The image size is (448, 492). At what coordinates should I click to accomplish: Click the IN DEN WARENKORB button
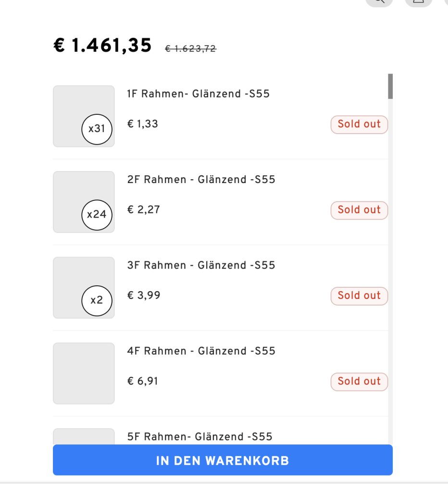click(223, 460)
